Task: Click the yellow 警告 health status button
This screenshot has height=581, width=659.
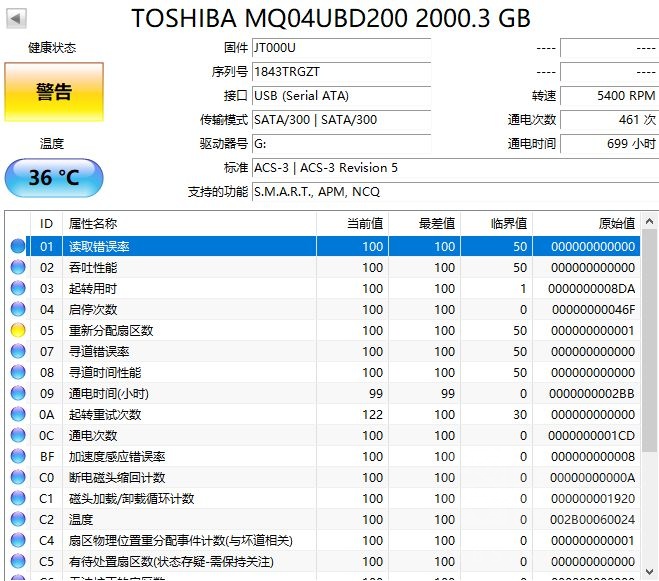Action: (54, 92)
